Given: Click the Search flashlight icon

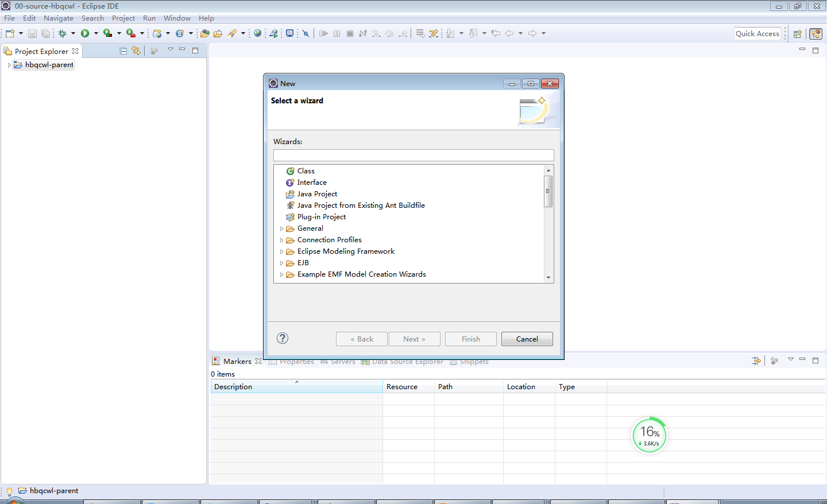Looking at the screenshot, I should tap(232, 33).
